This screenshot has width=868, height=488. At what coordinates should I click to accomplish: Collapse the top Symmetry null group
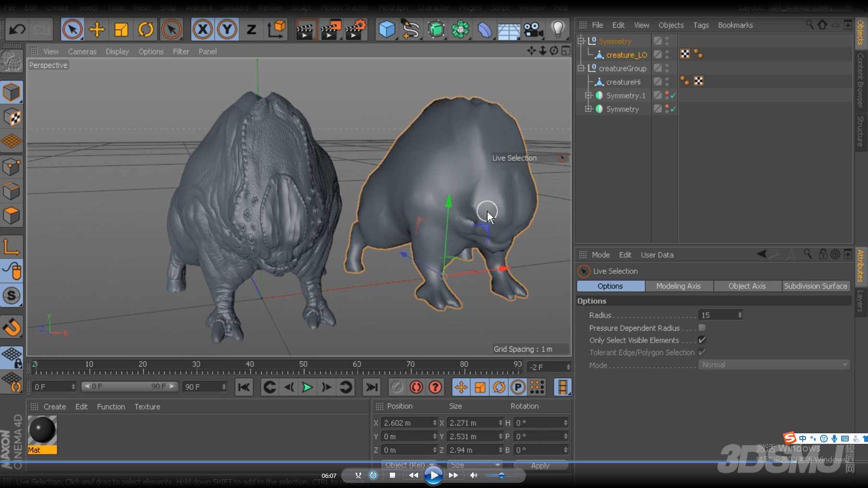(x=581, y=41)
